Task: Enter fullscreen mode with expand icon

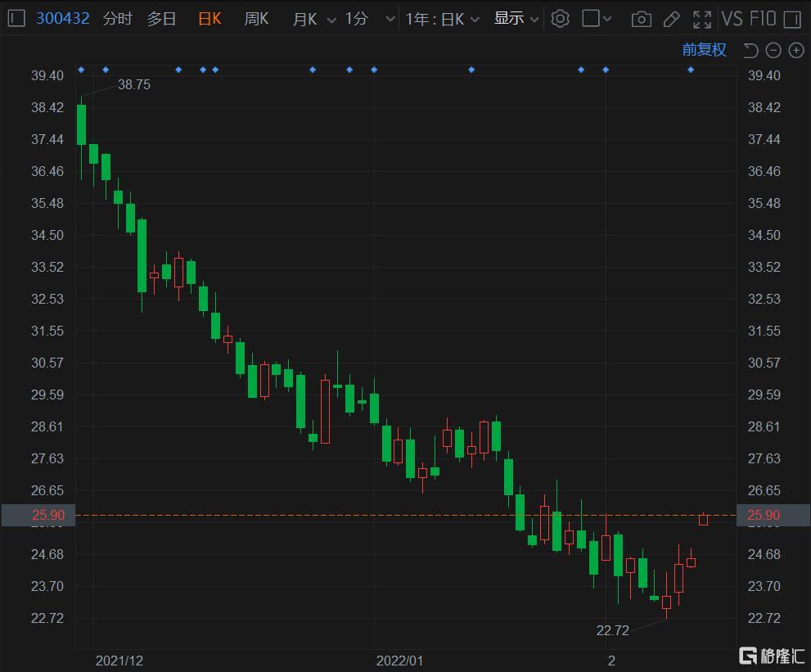Action: pyautogui.click(x=702, y=20)
